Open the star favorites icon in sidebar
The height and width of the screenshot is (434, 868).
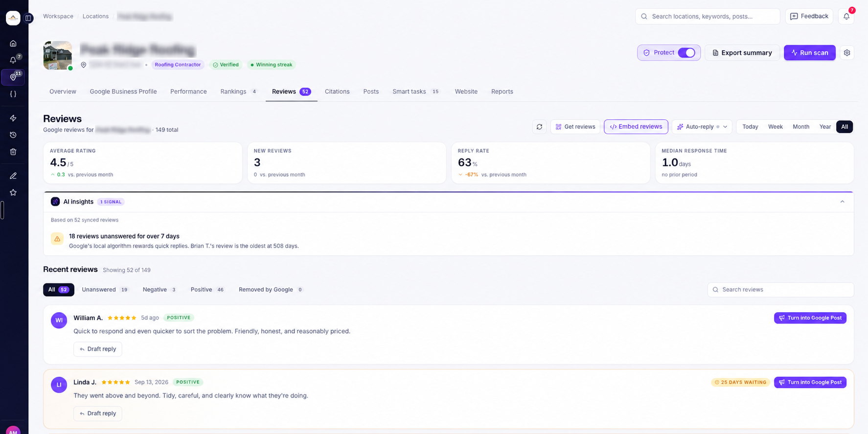click(13, 192)
